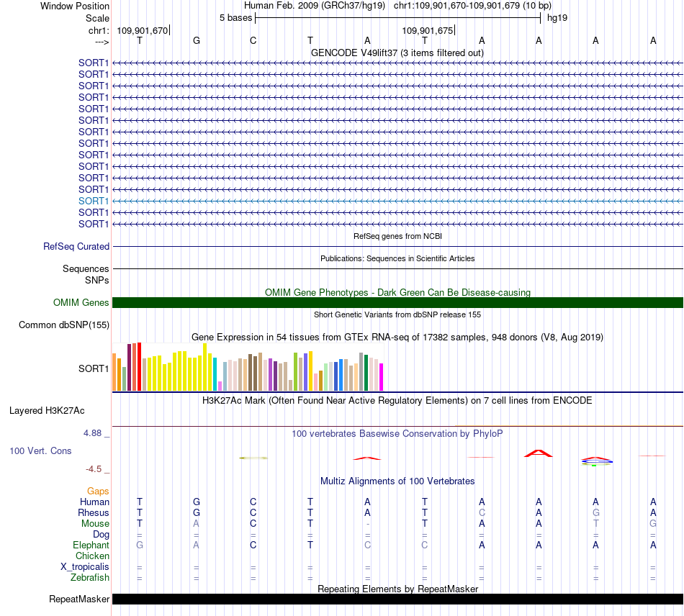Click the Sequences track label
Image resolution: width=684 pixels, height=616 pixels.
[x=86, y=268]
